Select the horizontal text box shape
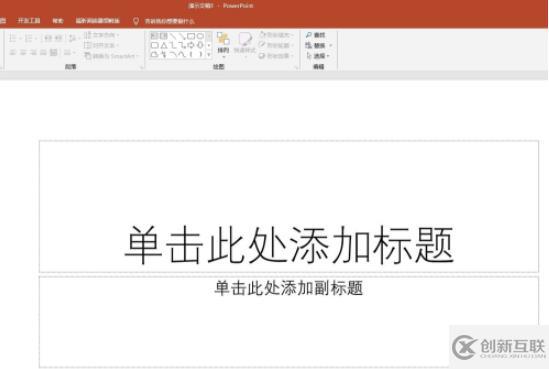Viewport: 549px width, 369px height. pos(154,36)
